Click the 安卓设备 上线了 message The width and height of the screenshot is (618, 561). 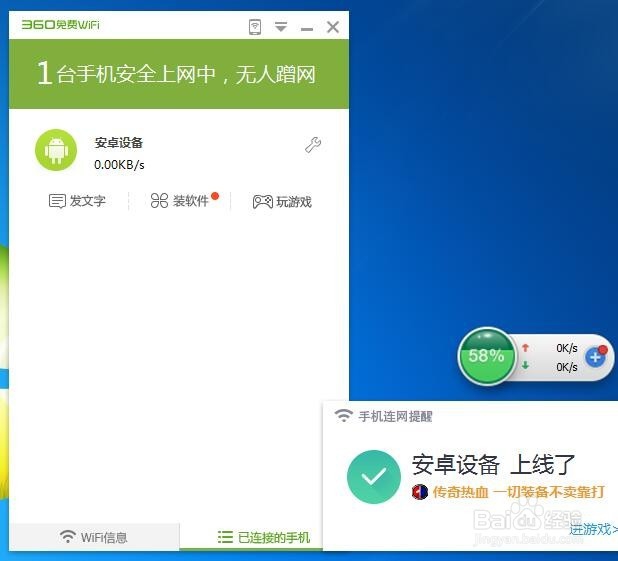click(x=493, y=464)
